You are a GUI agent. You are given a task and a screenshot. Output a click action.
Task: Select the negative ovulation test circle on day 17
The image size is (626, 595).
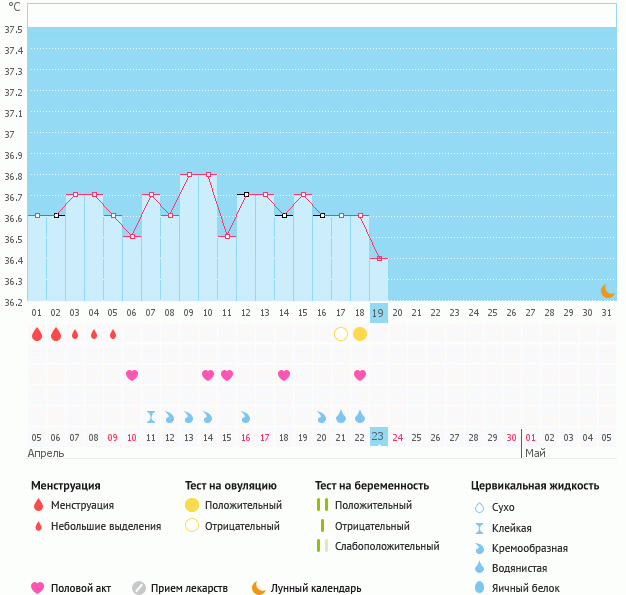(x=341, y=334)
